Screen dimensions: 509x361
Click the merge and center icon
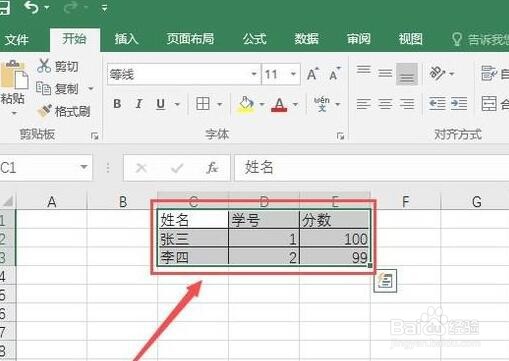coord(489,104)
